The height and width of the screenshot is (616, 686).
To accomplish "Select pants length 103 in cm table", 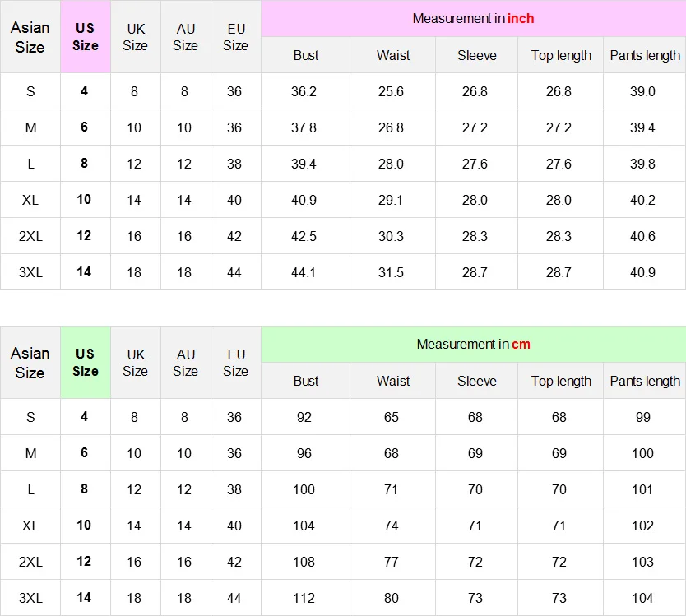I will coord(642,562).
